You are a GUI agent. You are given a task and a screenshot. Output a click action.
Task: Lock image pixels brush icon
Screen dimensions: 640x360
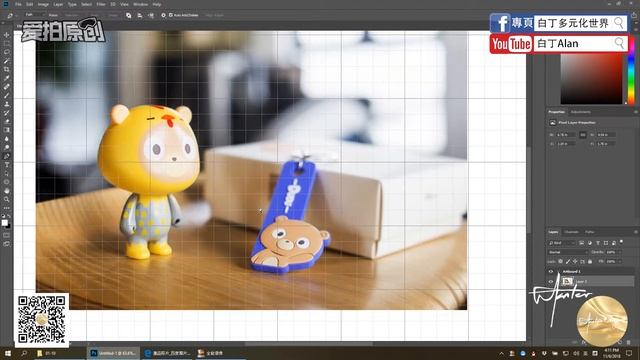568,261
